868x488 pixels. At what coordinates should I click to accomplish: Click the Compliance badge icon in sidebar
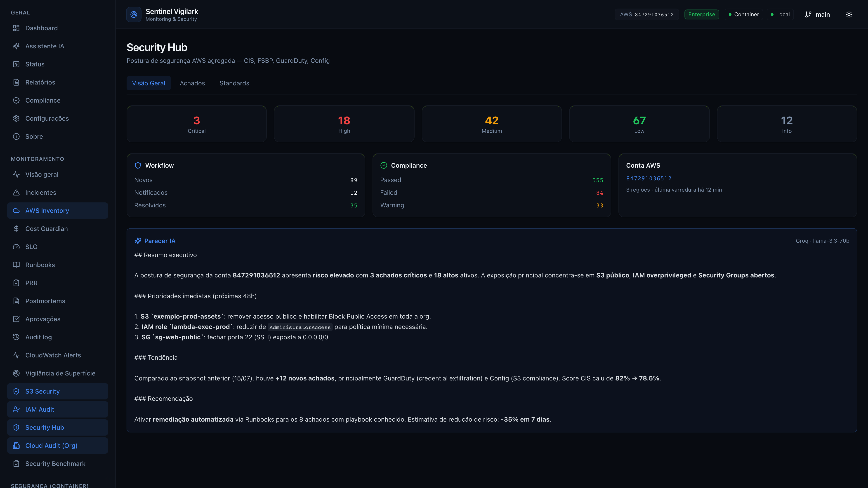16,100
